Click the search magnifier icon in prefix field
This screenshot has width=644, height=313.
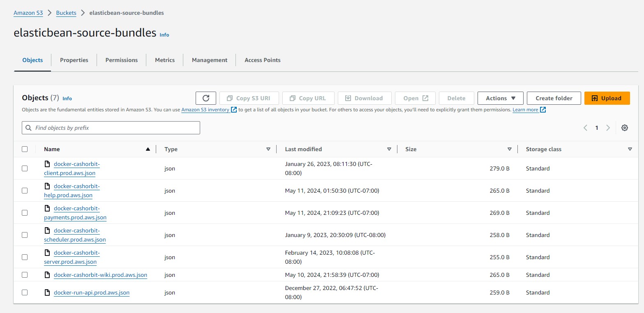pyautogui.click(x=29, y=128)
